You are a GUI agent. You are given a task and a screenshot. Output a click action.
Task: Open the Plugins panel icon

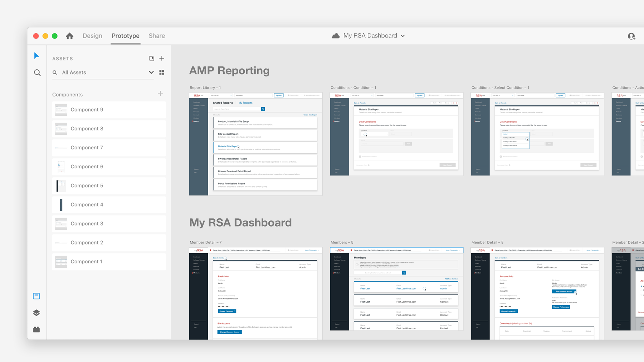(x=36, y=329)
